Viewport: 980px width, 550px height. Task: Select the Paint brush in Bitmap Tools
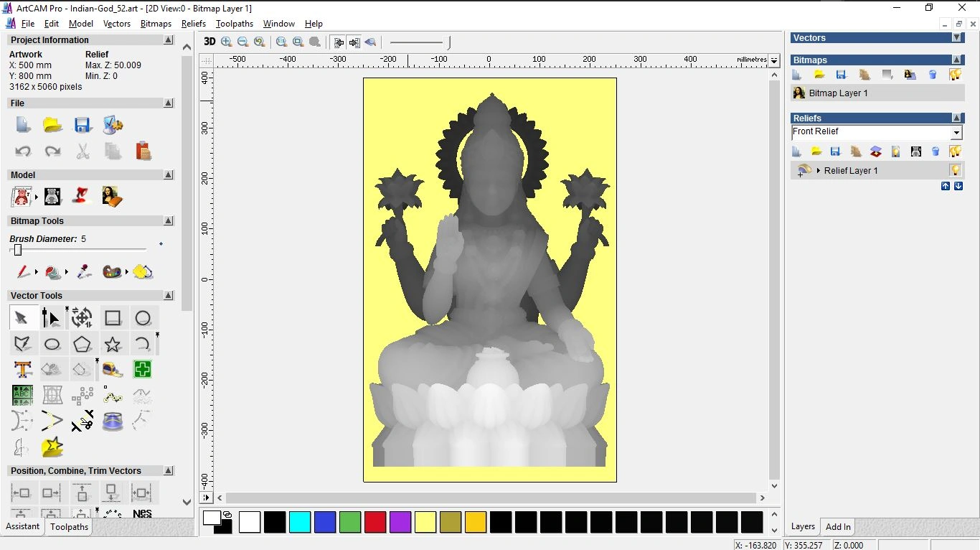click(21, 272)
